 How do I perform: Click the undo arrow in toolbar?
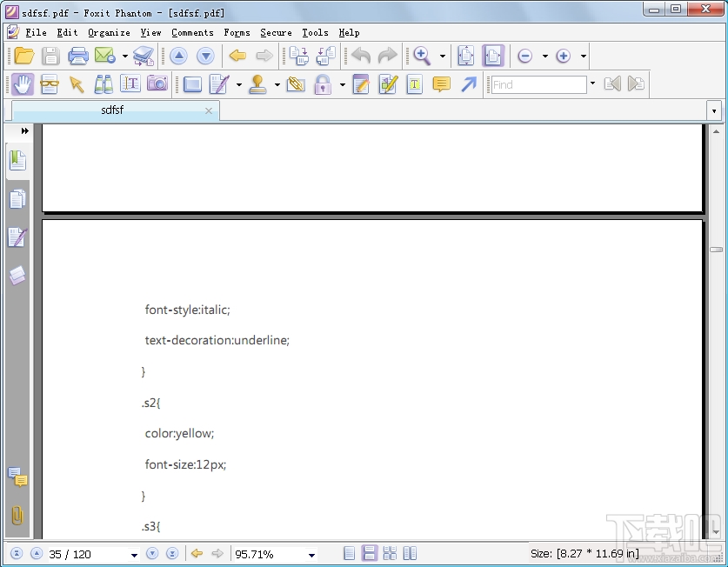tap(361, 57)
